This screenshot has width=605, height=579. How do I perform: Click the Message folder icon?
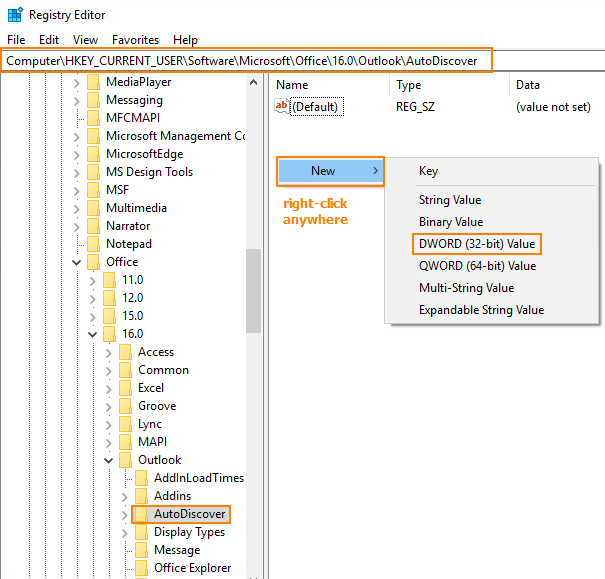(x=142, y=550)
